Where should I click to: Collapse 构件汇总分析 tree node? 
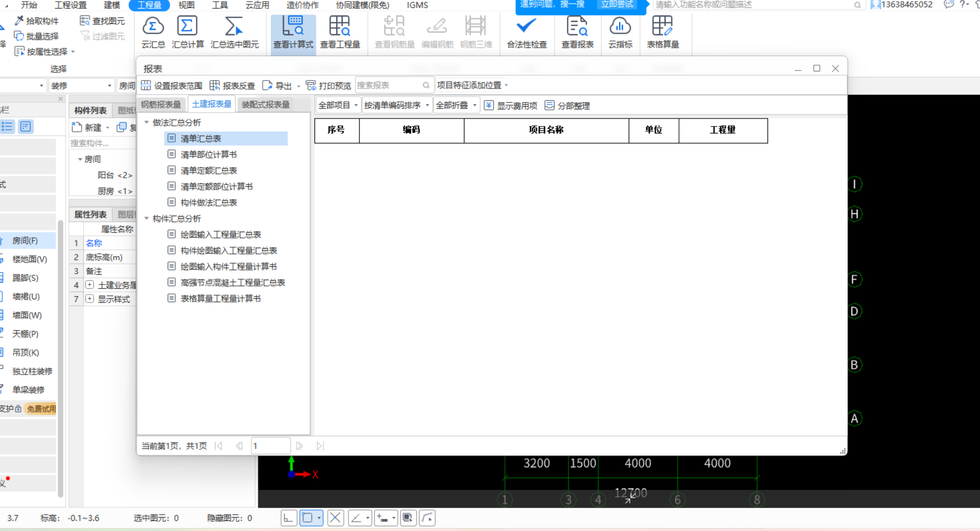pos(147,218)
